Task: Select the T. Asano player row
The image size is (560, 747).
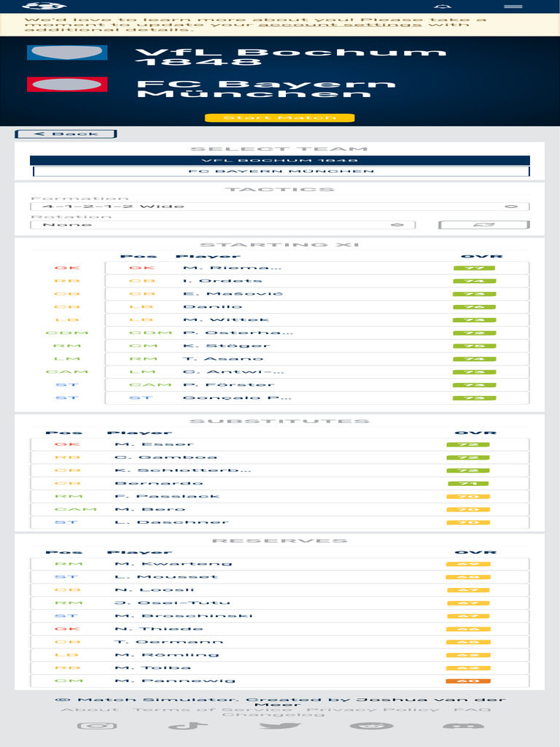Action: pyautogui.click(x=317, y=359)
